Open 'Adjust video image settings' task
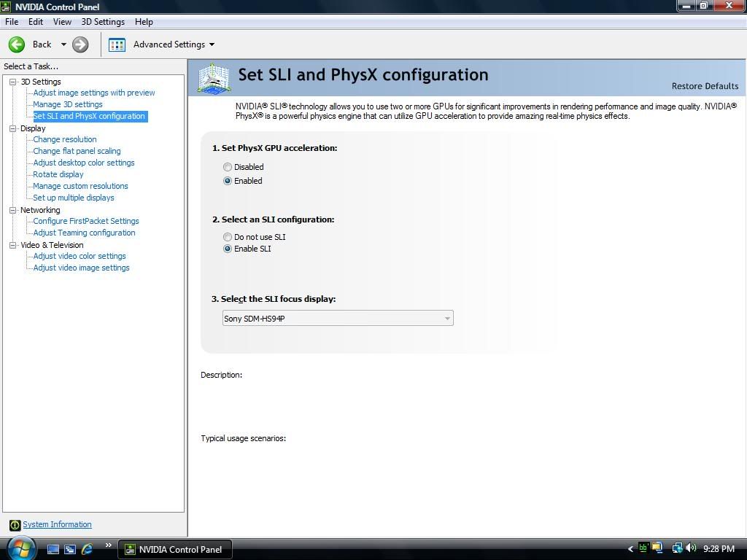 [81, 268]
